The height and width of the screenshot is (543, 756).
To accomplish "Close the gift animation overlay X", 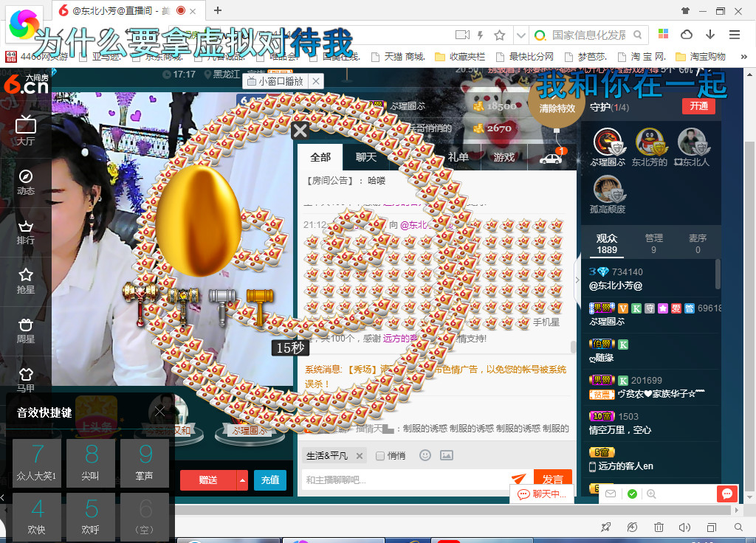I will tap(300, 130).
